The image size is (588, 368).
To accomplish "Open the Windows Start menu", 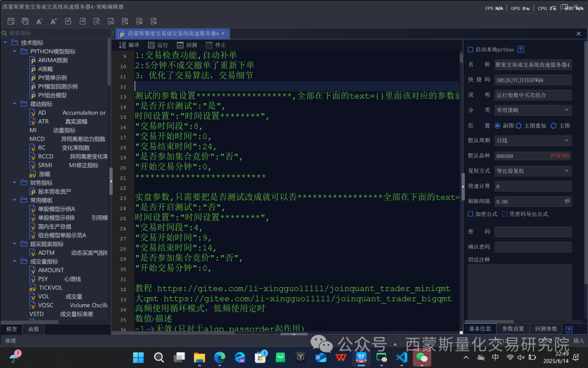I will point(138,357).
